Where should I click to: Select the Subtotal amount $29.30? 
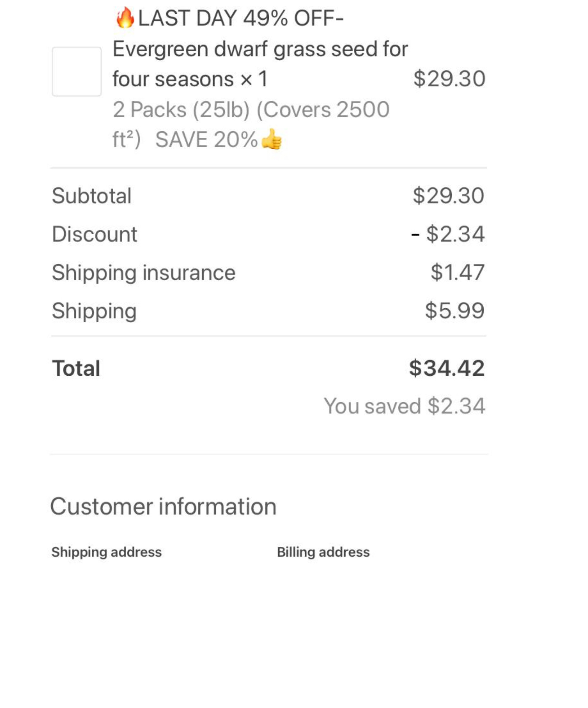(448, 196)
